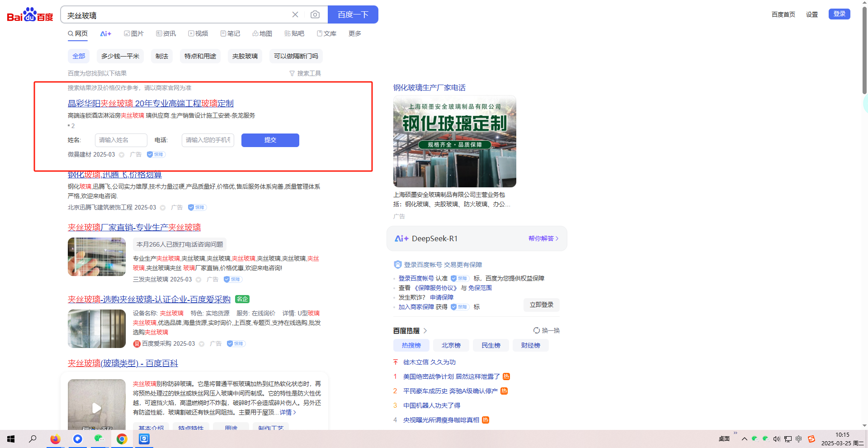Switch to the 地图 search tab
This screenshot has width=868, height=448.
262,33
